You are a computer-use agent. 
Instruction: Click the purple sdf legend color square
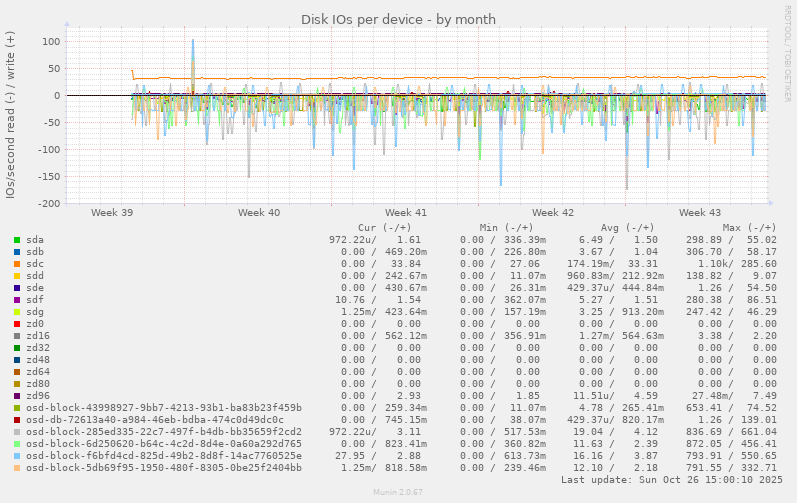17,300
